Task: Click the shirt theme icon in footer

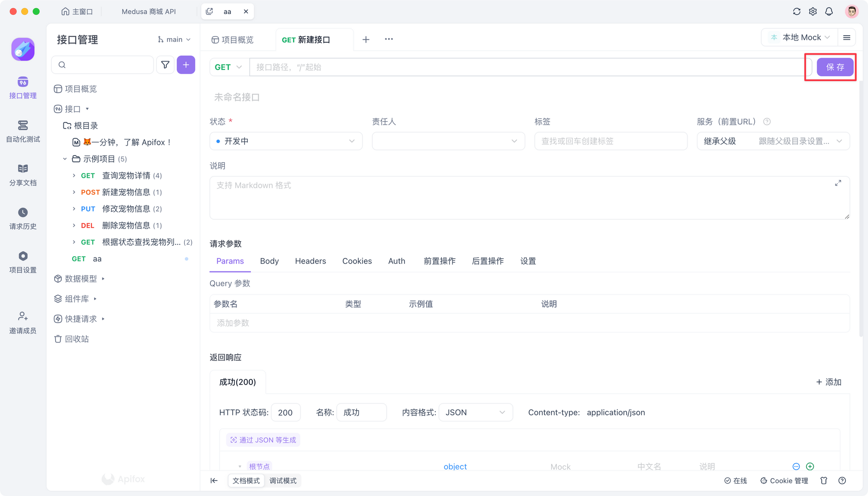Action: tap(824, 480)
